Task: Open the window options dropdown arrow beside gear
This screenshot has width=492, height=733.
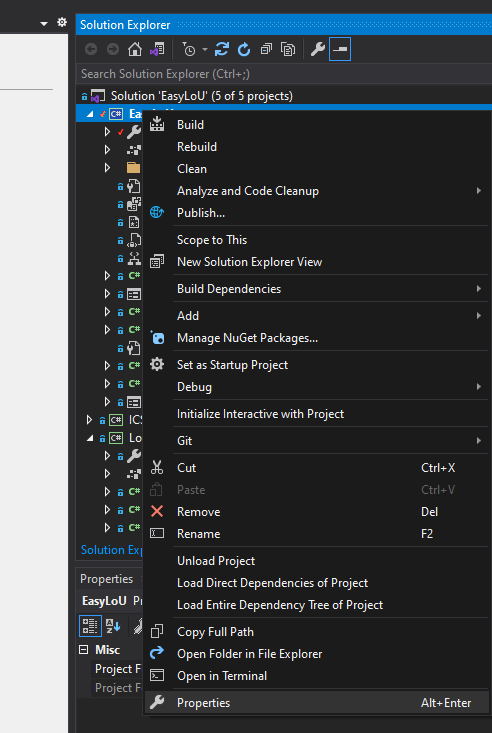Action: [44, 23]
